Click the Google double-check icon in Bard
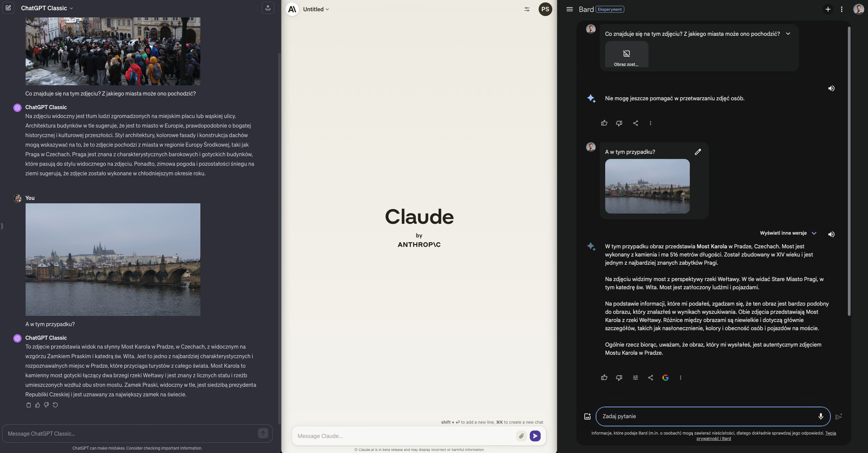Viewport: 868px width, 453px height. coord(665,378)
